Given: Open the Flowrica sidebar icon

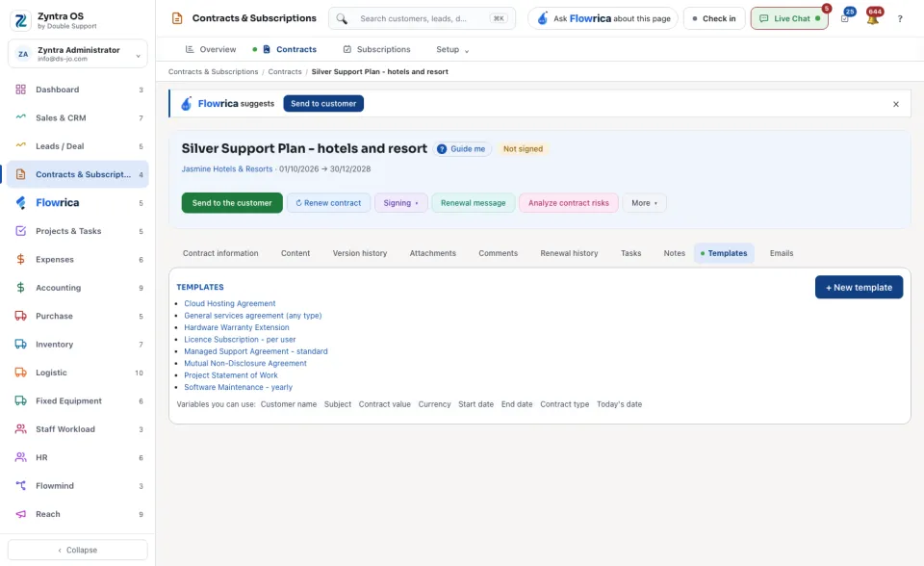Looking at the screenshot, I should point(20,203).
